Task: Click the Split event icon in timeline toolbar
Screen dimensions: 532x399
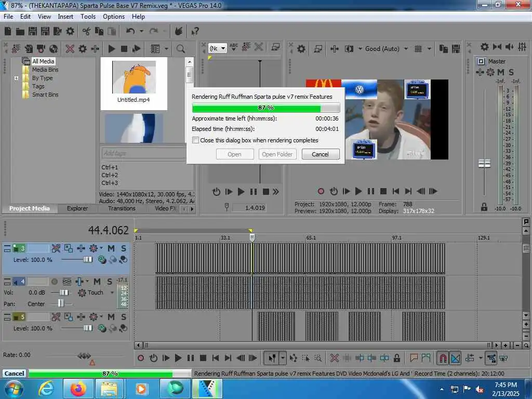Action: (x=384, y=358)
